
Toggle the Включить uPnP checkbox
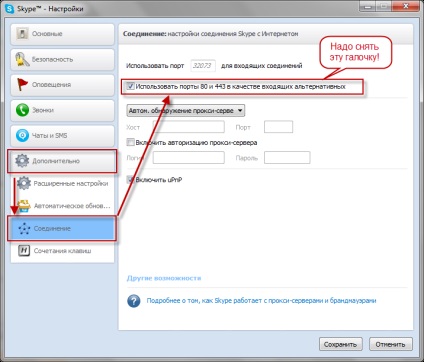[130, 180]
